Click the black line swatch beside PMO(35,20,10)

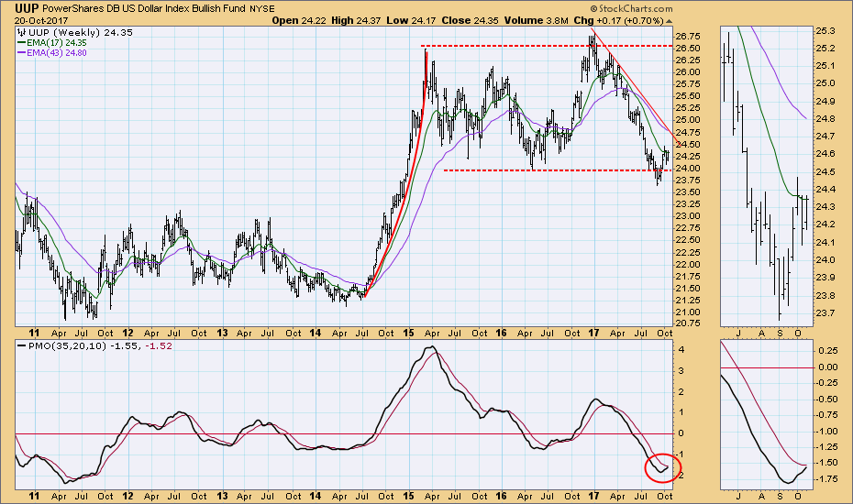[x=21, y=345]
